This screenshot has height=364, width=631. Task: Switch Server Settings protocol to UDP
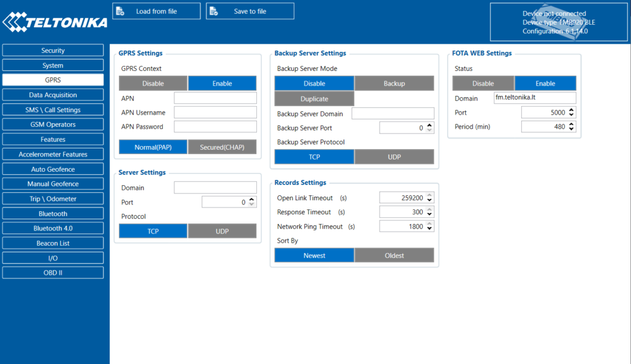[x=222, y=231]
